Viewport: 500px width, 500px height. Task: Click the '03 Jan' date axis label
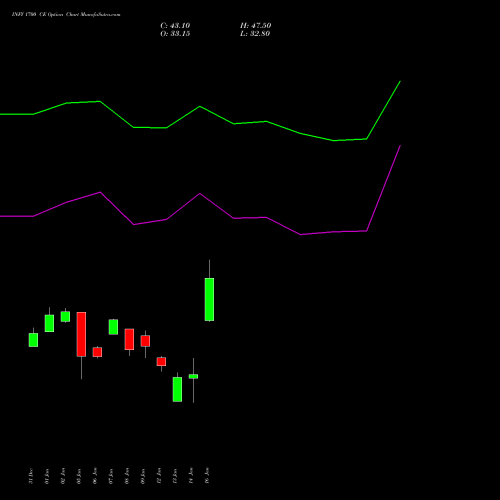pos(79,476)
